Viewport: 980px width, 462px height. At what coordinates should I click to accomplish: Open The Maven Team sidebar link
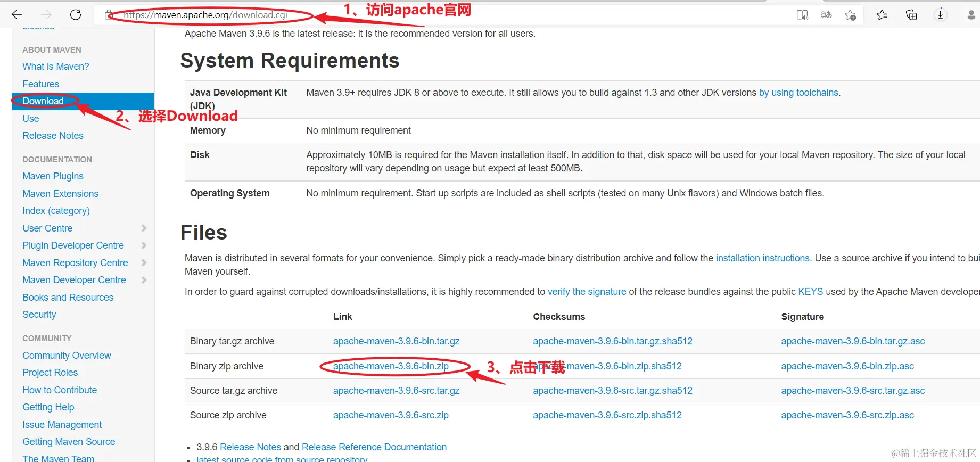coord(58,458)
